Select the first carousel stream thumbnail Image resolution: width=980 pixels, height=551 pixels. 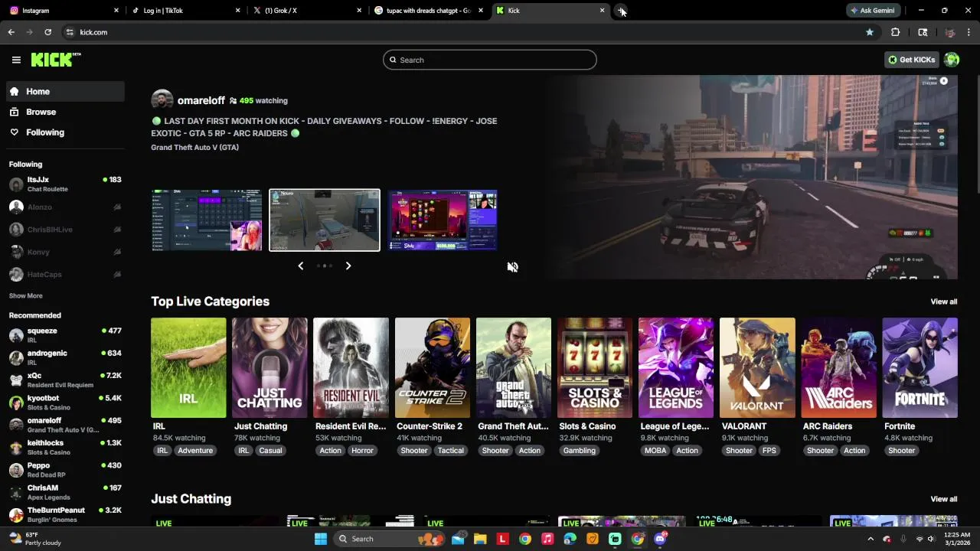coord(207,220)
